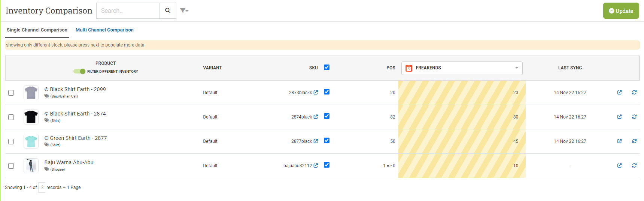Click channel stock value 80 in striped cell
The image size is (644, 201).
tap(516, 117)
